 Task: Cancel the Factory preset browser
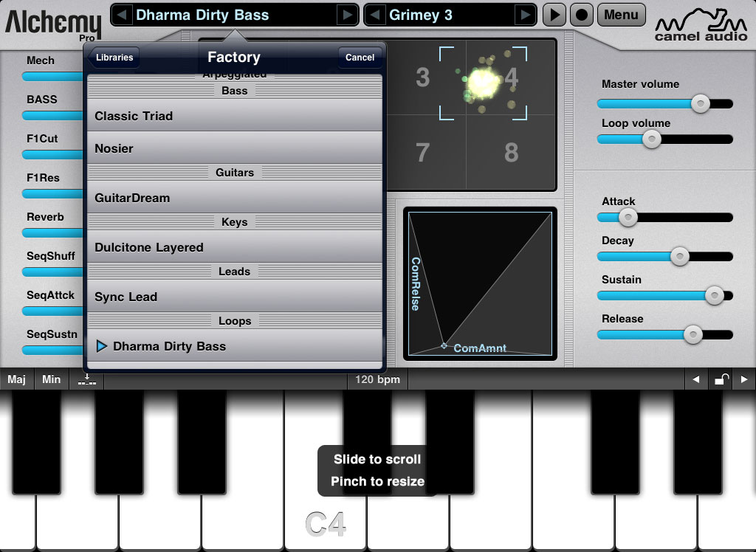click(360, 58)
